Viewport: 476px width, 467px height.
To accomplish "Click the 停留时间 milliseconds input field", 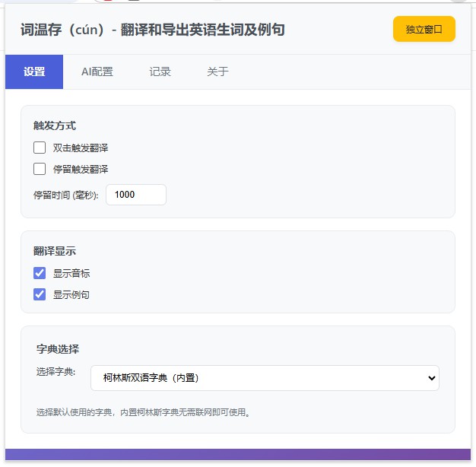I will 136,195.
